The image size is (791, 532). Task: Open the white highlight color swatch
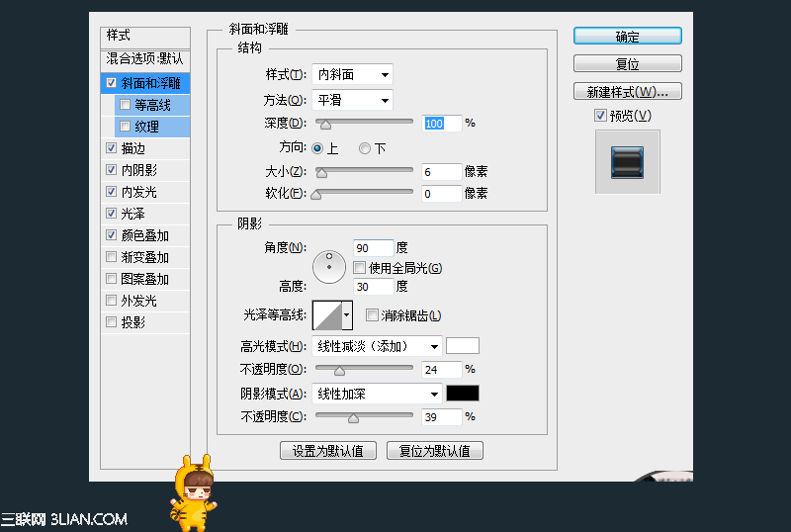tap(463, 346)
